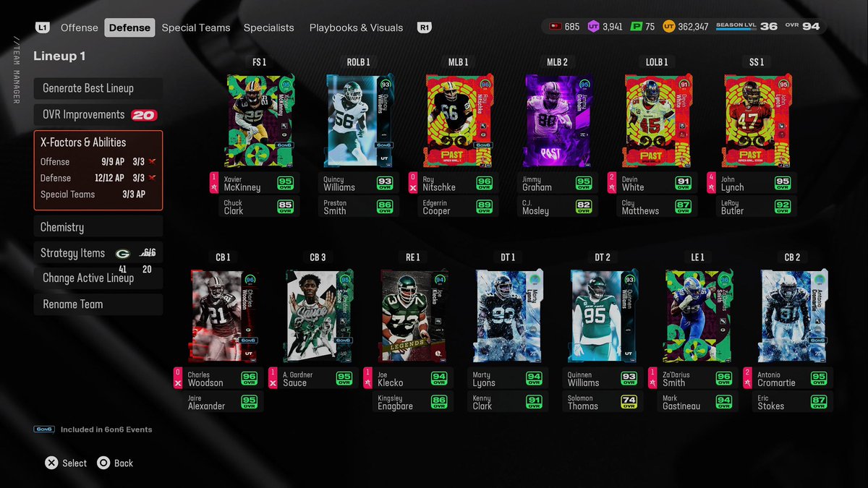The image size is (868, 488).
Task: Select Xavier McKinney FS 1 card
Action: tap(259, 120)
